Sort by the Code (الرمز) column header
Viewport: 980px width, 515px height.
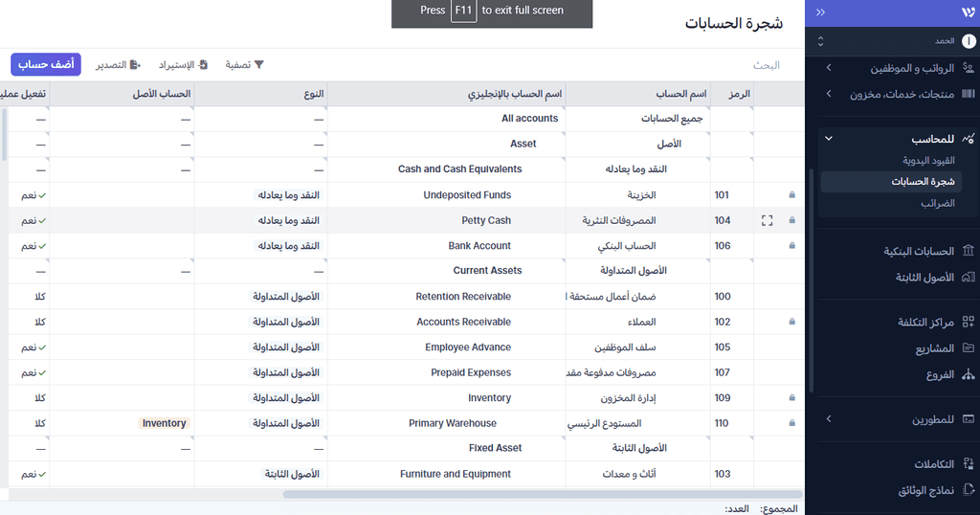(x=732, y=94)
